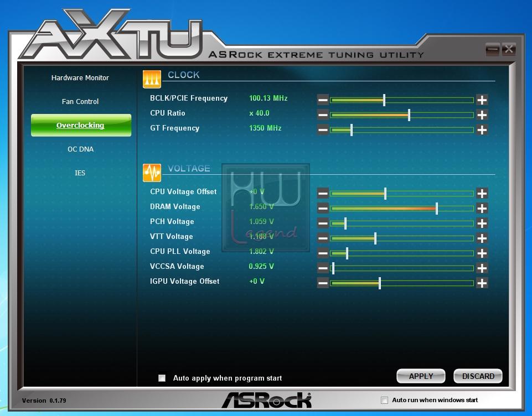The height and width of the screenshot is (416, 532).
Task: Increase IGPU Voltage Offset plus button
Action: point(482,283)
